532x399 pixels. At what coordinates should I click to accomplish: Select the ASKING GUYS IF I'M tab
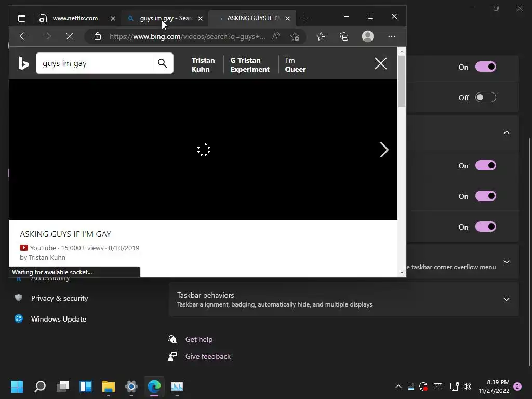[253, 18]
